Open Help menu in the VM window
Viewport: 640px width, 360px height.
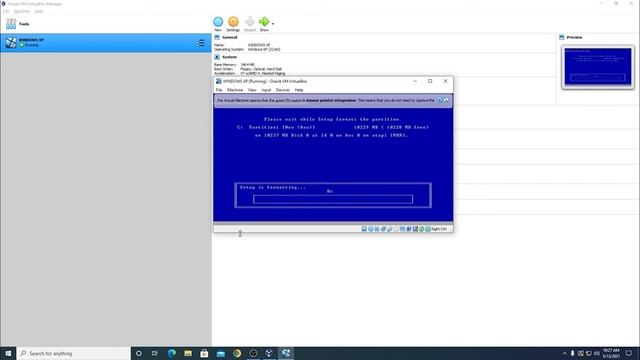(299, 90)
